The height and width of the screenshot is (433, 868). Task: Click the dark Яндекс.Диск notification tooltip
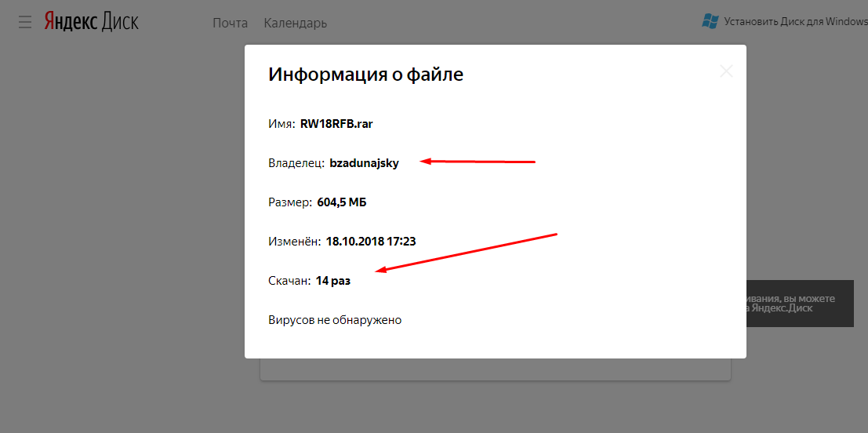[x=800, y=304]
